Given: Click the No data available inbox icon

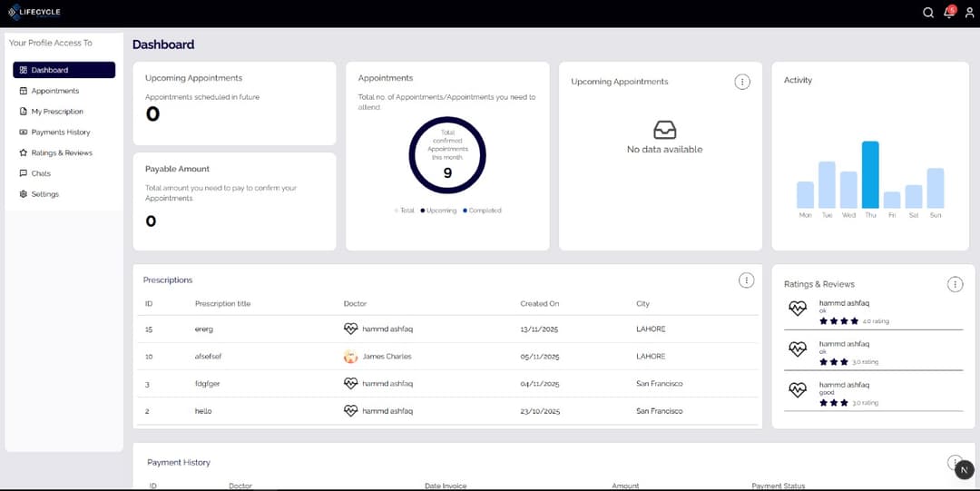Looking at the screenshot, I should [x=664, y=130].
